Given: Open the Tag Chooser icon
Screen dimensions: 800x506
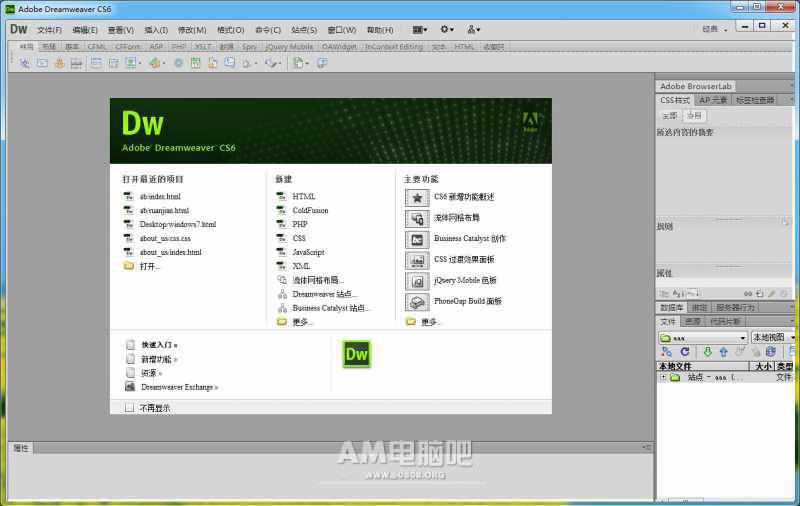Looking at the screenshot, I should 322,63.
